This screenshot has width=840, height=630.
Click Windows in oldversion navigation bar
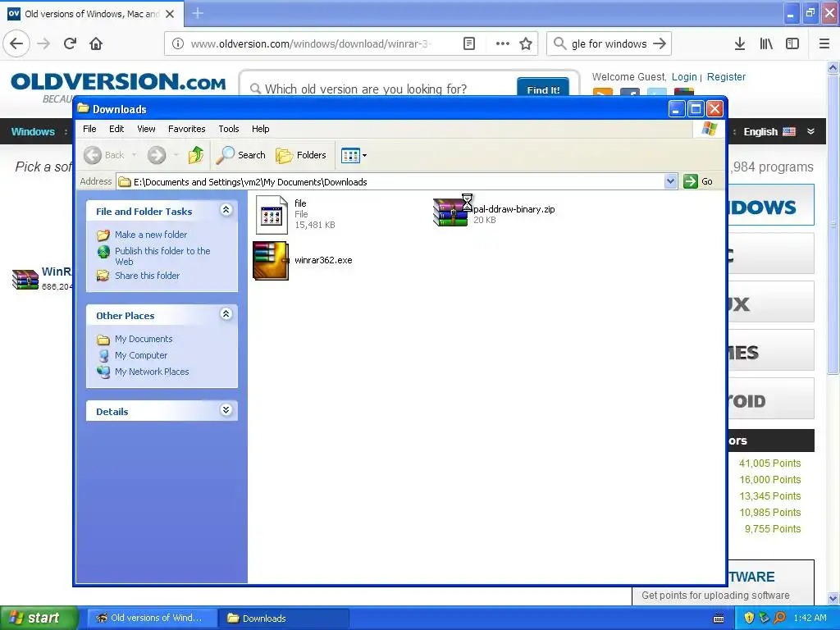tap(33, 132)
